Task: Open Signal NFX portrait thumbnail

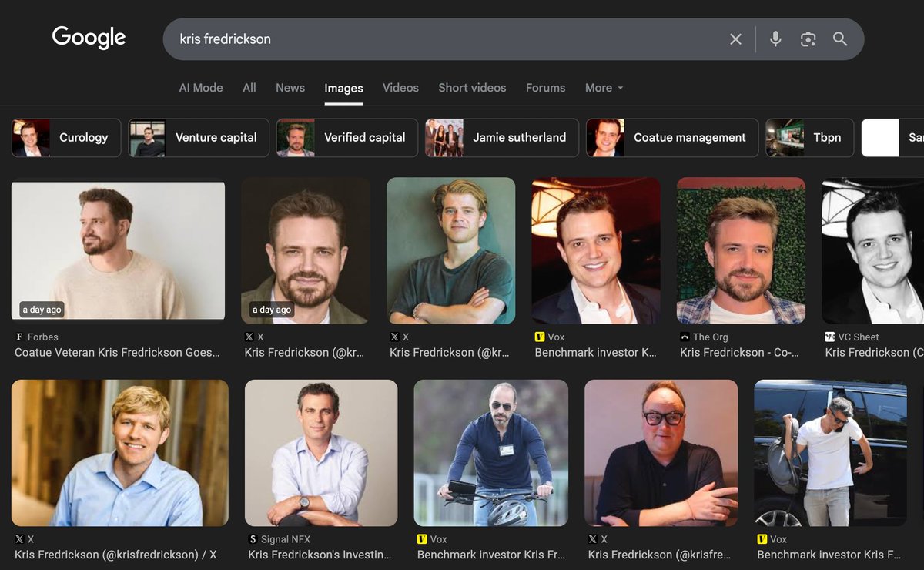Action: click(x=321, y=453)
